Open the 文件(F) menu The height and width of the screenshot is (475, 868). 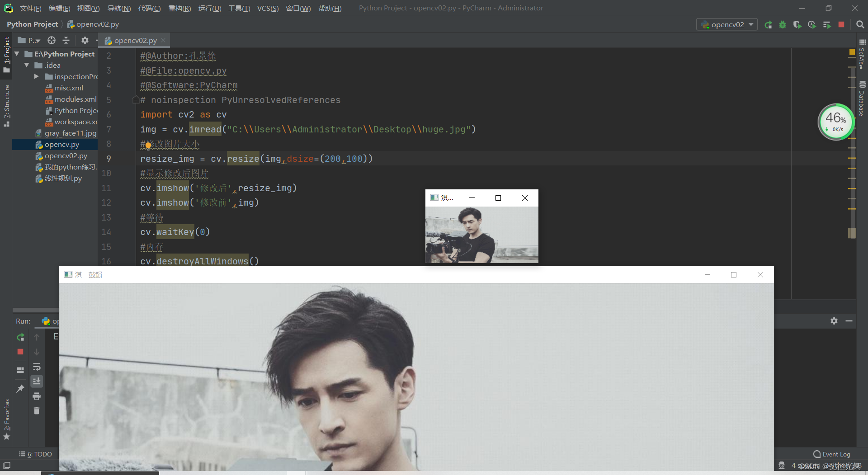(x=30, y=8)
